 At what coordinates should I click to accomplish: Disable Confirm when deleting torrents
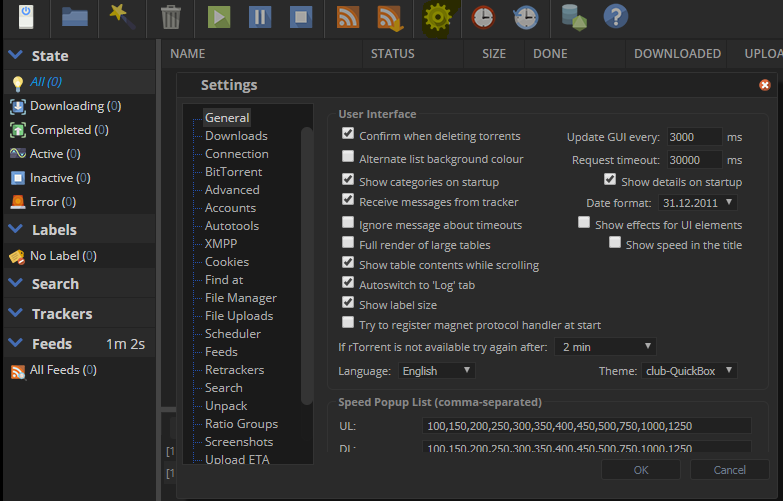(348, 134)
